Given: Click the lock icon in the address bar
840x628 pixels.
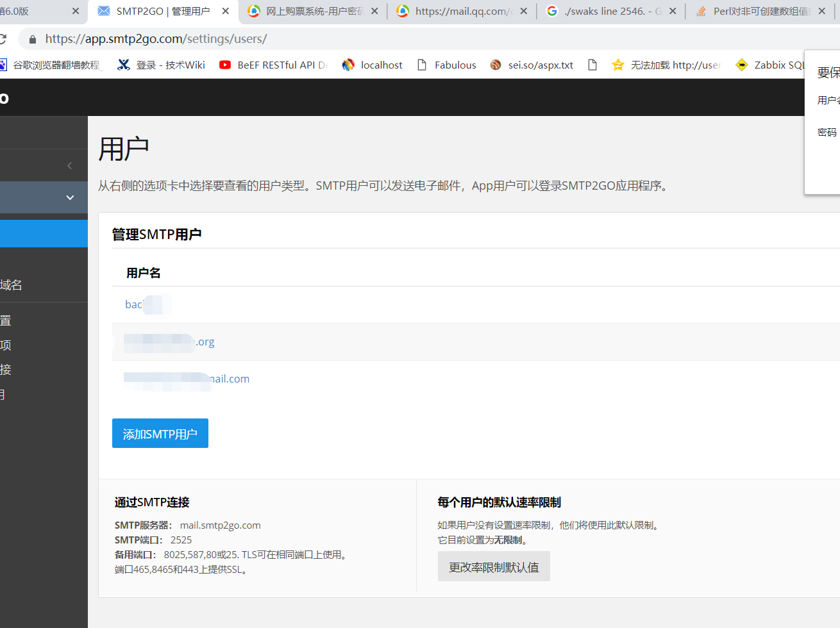Looking at the screenshot, I should (33, 39).
